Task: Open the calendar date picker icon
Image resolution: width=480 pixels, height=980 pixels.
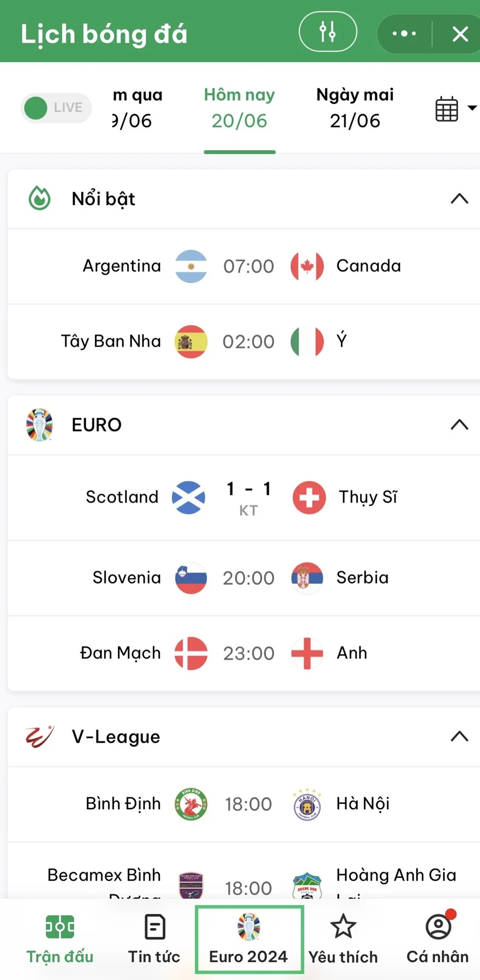Action: point(447,108)
